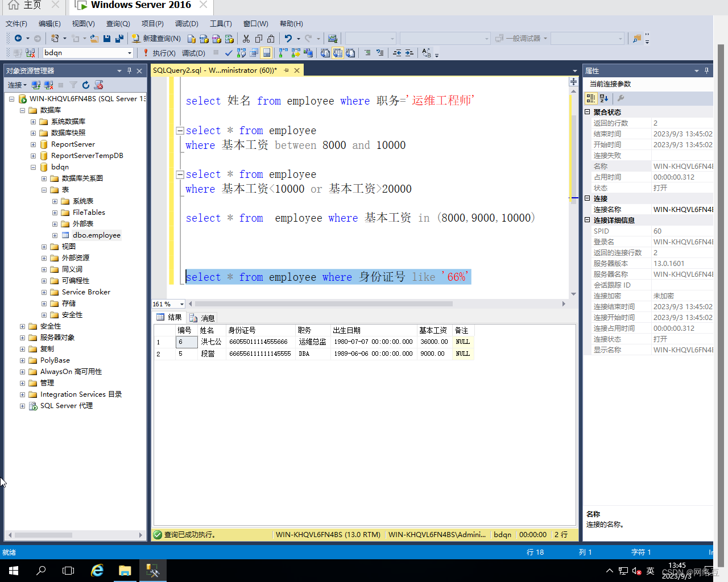Open the 查询(Q) menu

pos(118,23)
